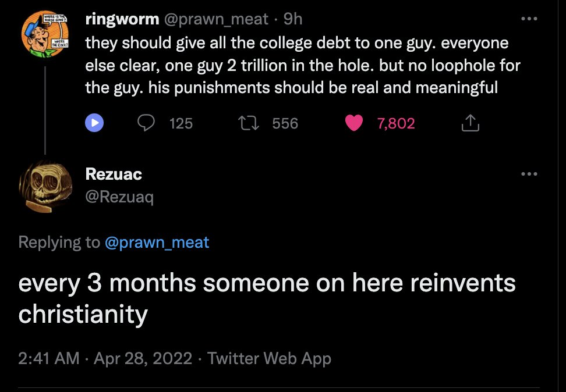The height and width of the screenshot is (392, 566).
Task: Open the more menu on Rezuac's reply
Action: (529, 174)
